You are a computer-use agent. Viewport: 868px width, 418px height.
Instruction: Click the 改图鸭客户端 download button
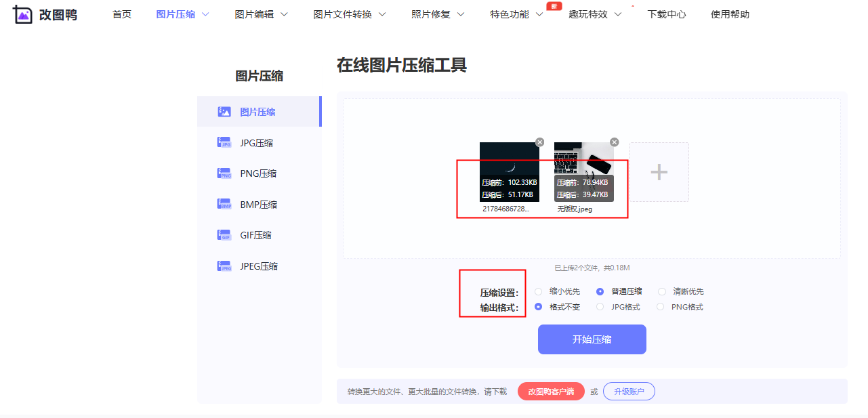coord(551,392)
